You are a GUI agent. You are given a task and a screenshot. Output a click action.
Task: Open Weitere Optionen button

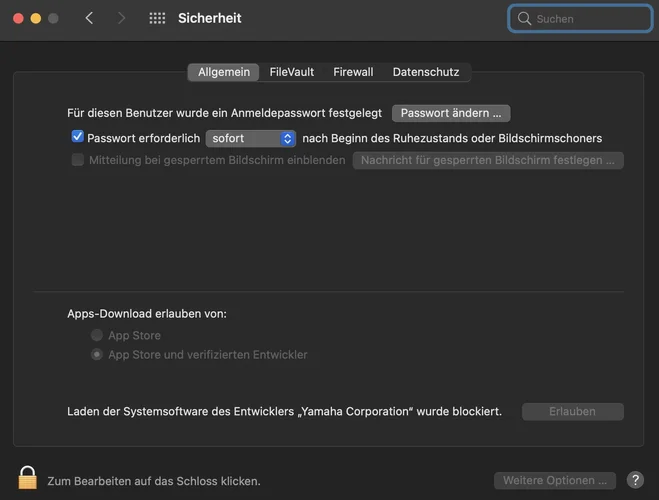[x=554, y=480]
